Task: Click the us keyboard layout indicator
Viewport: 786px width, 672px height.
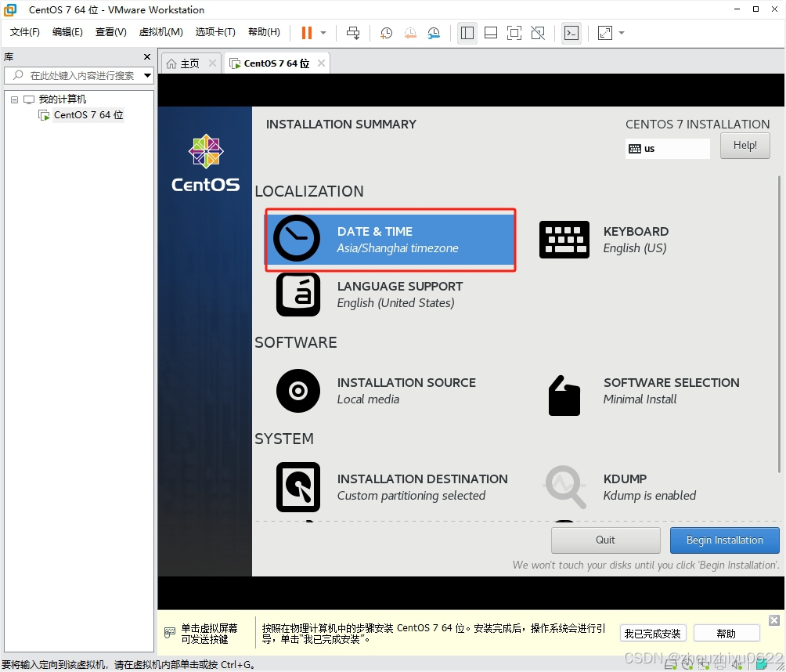Action: coord(667,149)
